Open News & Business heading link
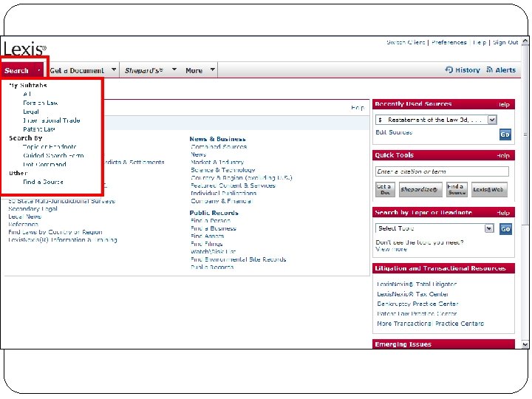 tap(217, 139)
